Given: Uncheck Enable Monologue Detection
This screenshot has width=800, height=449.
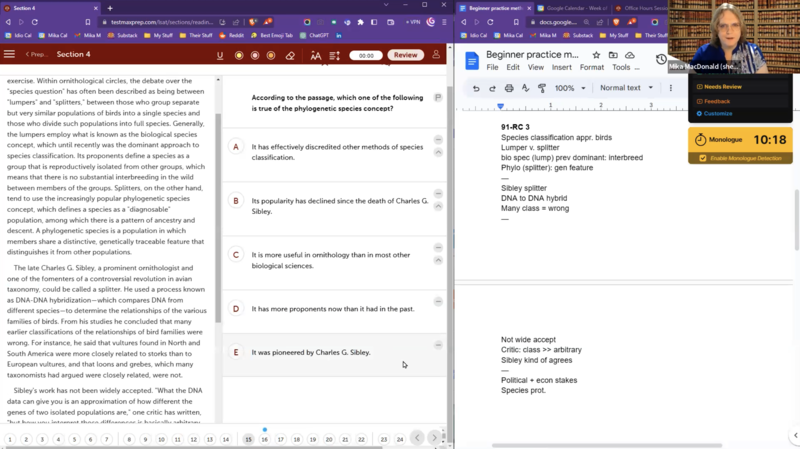Looking at the screenshot, I should pyautogui.click(x=702, y=158).
